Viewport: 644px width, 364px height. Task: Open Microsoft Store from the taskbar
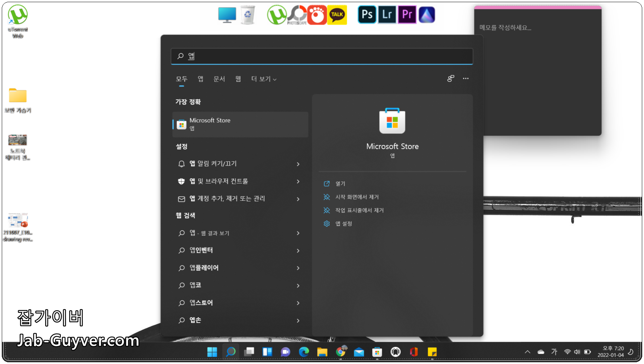tap(377, 351)
